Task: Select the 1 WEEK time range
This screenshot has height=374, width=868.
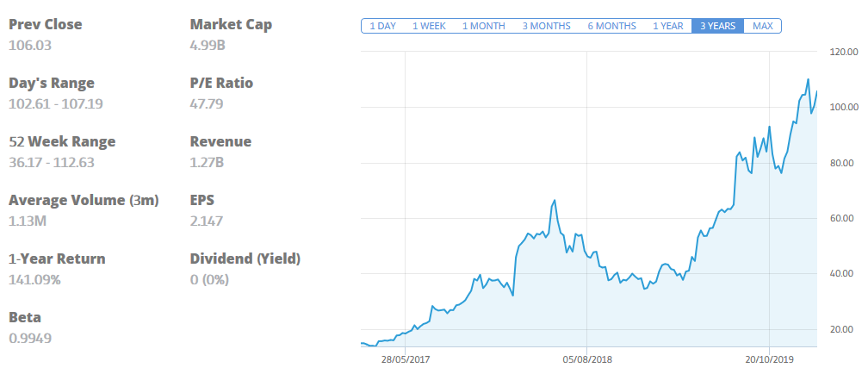Action: pyautogui.click(x=429, y=26)
